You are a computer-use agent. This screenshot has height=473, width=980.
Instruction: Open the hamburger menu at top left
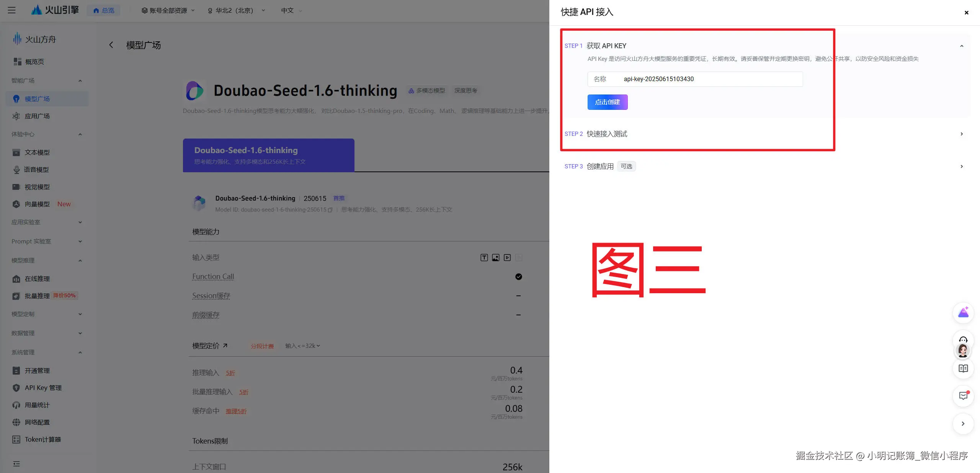tap(12, 10)
